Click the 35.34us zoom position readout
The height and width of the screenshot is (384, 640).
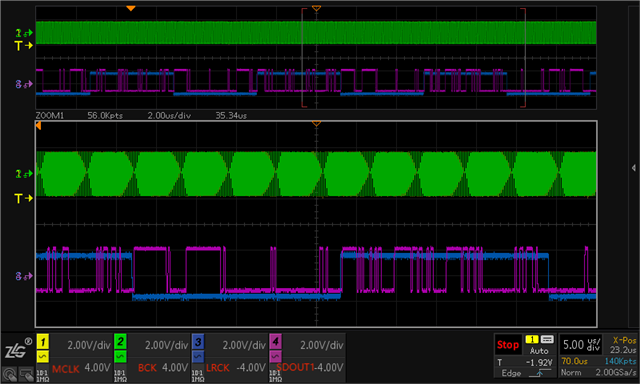pyautogui.click(x=231, y=115)
